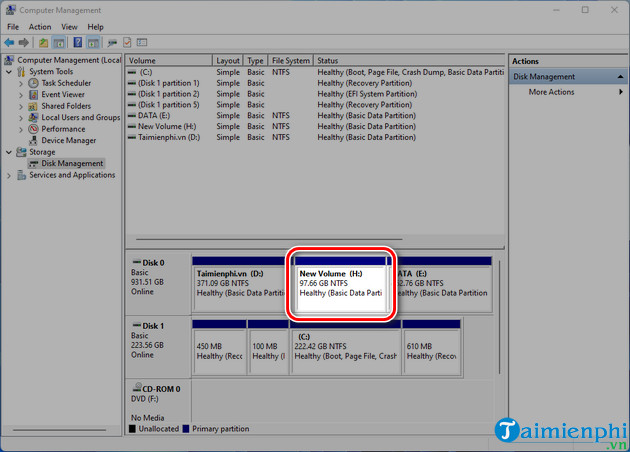Sort by the Status column header

[x=409, y=61]
